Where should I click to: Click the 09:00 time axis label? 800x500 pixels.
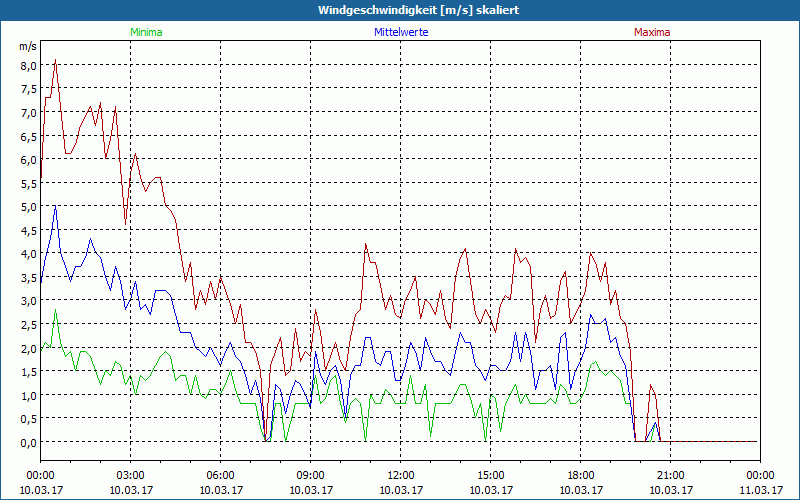[311, 476]
